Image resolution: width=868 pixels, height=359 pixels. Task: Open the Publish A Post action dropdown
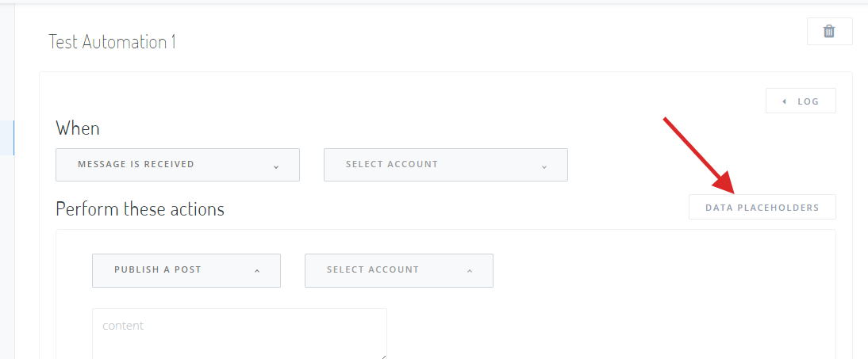186,270
